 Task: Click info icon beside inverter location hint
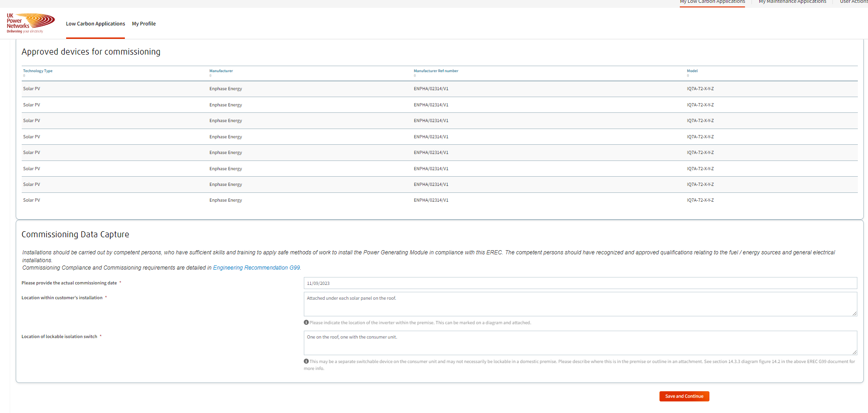pos(306,322)
